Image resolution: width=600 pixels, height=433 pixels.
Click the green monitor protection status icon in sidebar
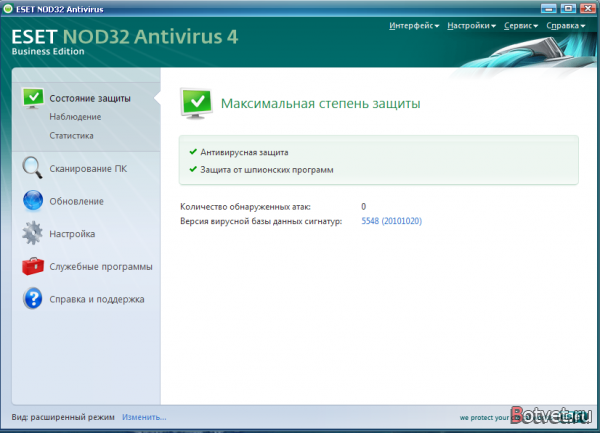pos(33,98)
